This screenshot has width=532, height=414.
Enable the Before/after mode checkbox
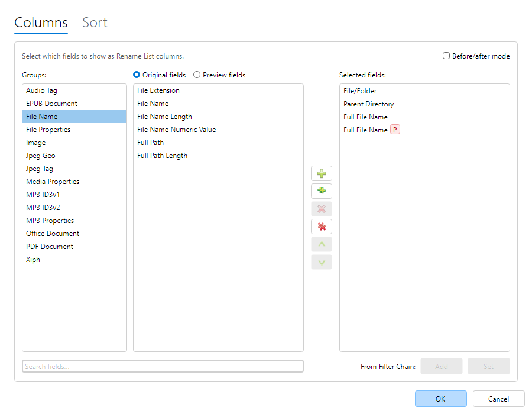coord(446,56)
